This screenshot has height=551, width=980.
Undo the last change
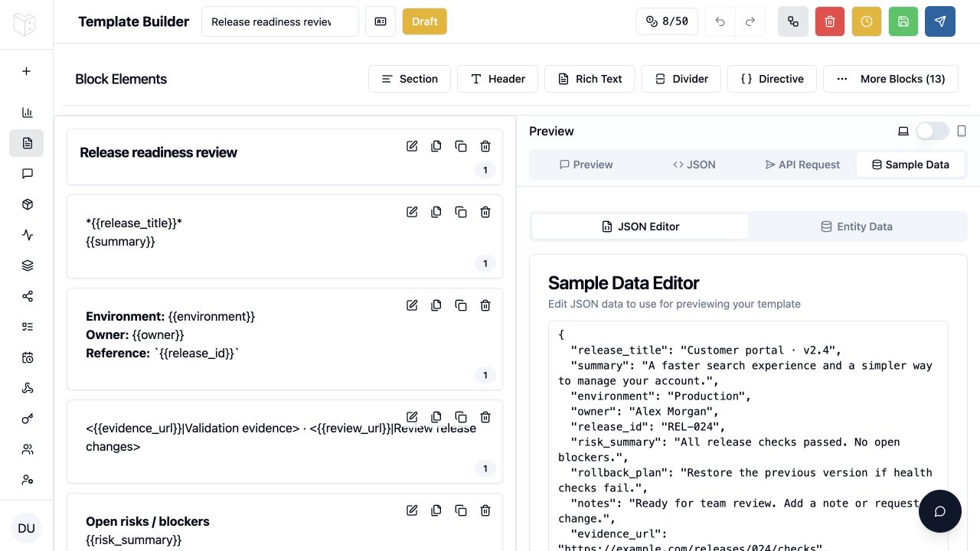pos(720,21)
